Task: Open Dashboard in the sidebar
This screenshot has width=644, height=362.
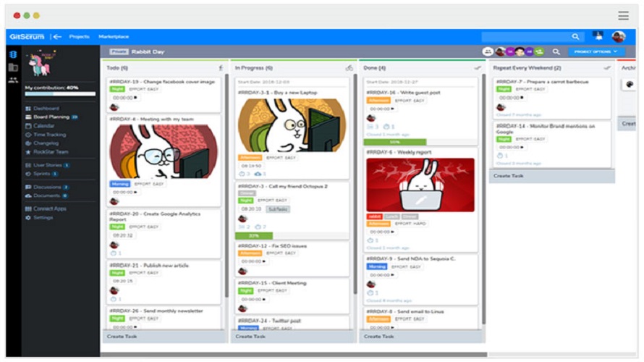Action: [x=42, y=109]
